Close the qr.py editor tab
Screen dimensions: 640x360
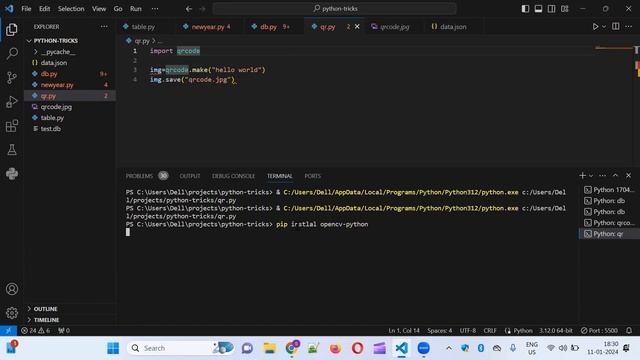click(357, 27)
